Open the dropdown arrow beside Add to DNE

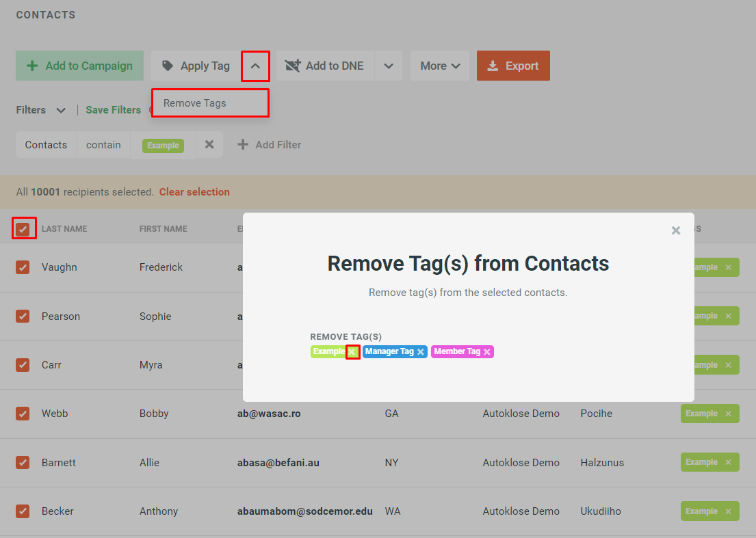click(x=389, y=66)
